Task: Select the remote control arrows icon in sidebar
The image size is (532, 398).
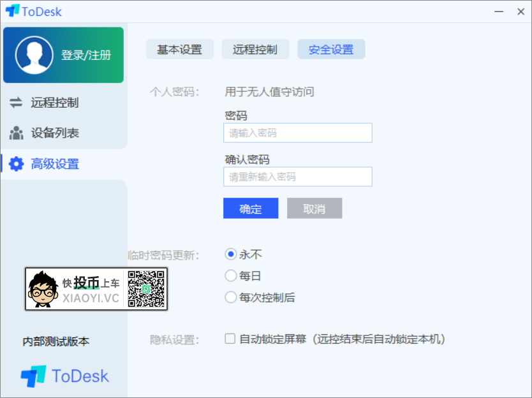Action: coord(15,103)
